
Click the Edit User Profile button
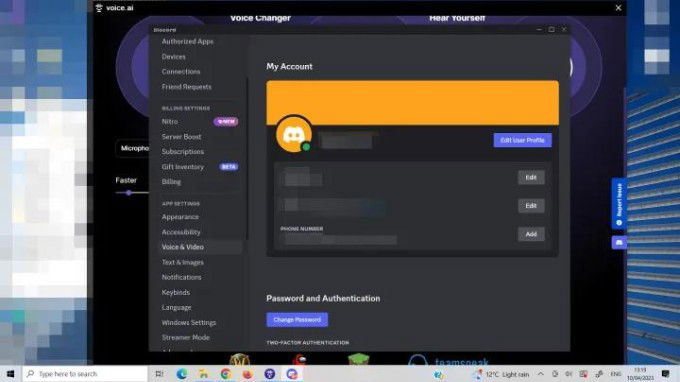coord(523,140)
